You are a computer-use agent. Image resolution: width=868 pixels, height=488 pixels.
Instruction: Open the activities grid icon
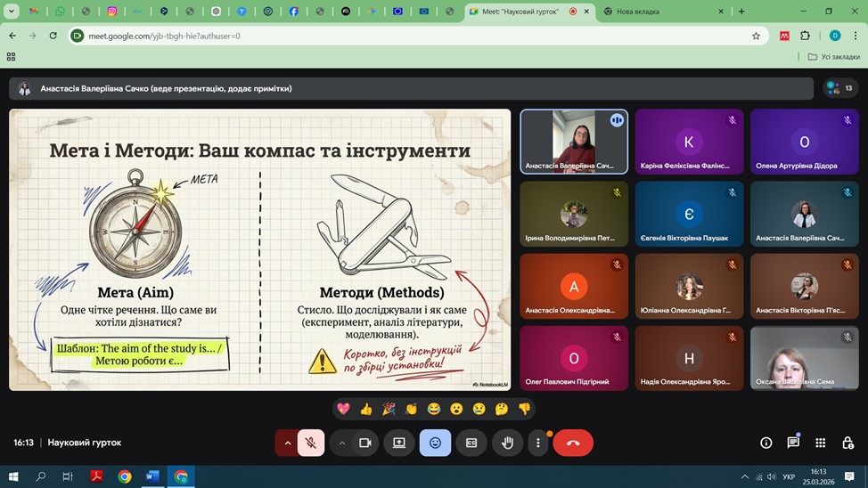point(821,443)
